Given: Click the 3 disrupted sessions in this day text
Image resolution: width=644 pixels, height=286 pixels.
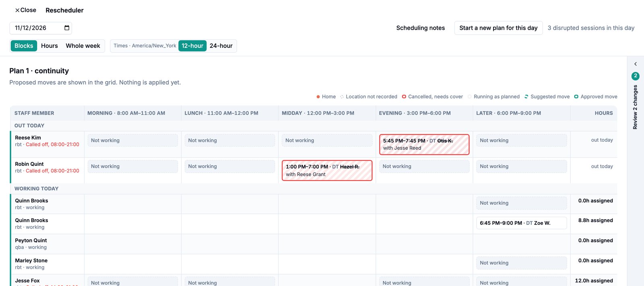Looking at the screenshot, I should (x=591, y=28).
